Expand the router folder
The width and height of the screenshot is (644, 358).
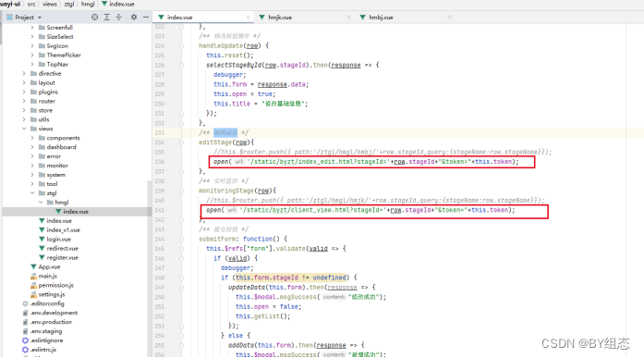24,101
